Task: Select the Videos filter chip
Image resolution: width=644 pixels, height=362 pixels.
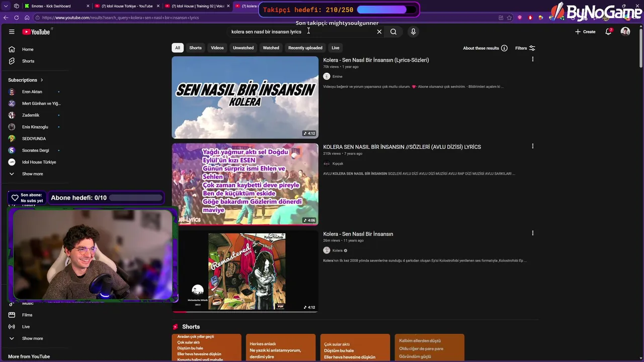Action: point(217,48)
